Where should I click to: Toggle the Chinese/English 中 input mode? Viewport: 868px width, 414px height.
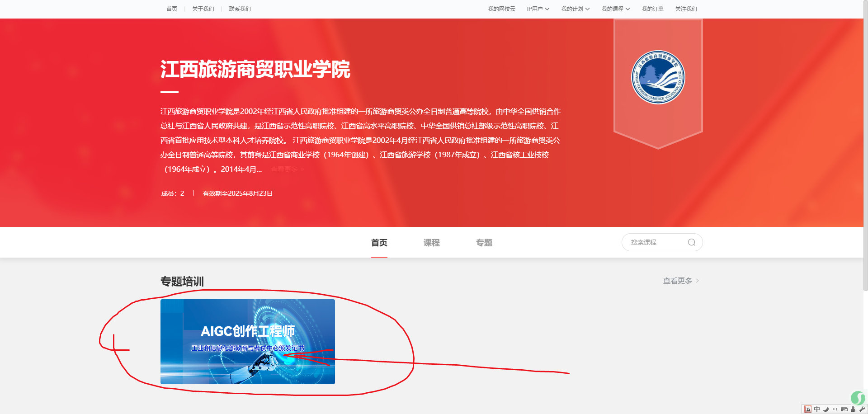(817, 409)
